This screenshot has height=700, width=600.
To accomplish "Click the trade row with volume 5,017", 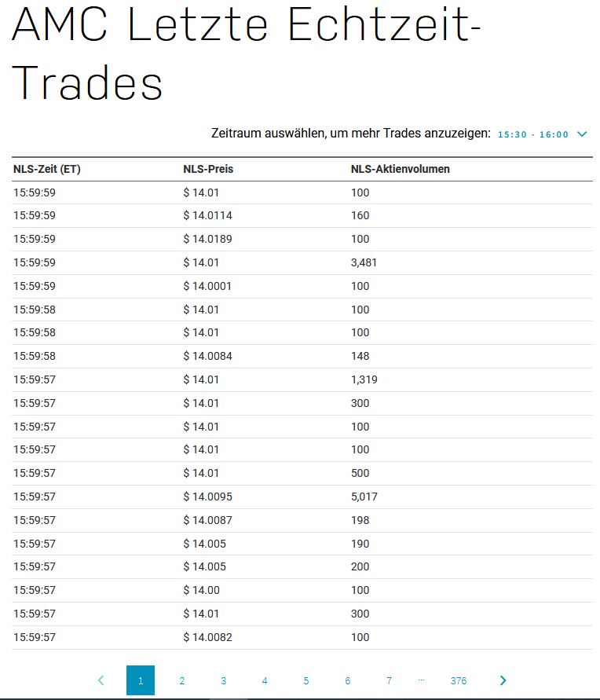I will 298,497.
